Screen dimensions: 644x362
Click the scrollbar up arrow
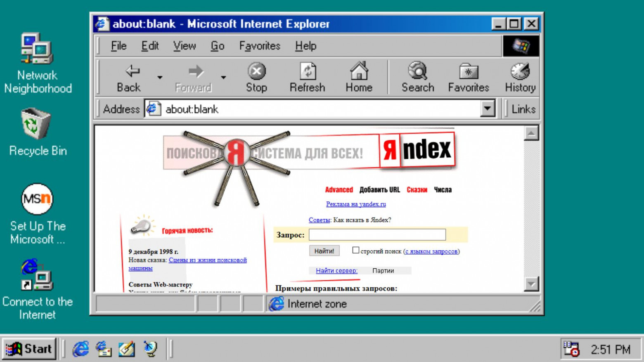click(x=531, y=133)
